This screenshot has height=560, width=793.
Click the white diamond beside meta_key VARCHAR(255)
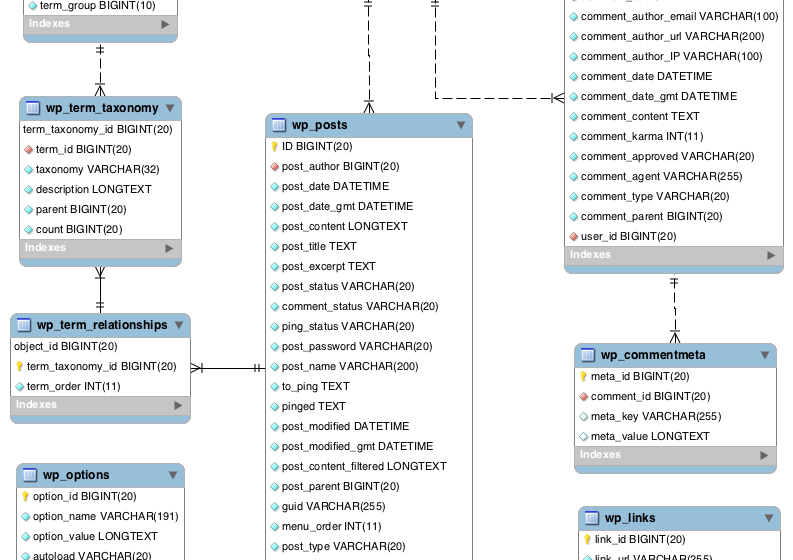(584, 416)
